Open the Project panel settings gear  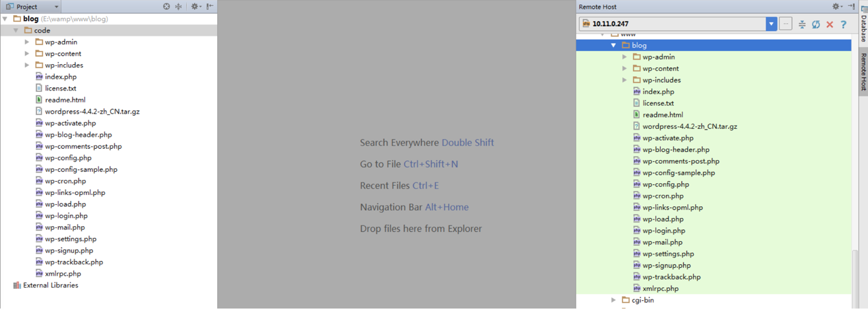tap(195, 7)
